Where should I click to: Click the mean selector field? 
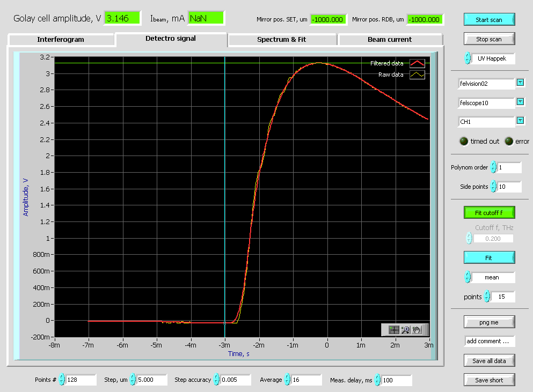[493, 278]
